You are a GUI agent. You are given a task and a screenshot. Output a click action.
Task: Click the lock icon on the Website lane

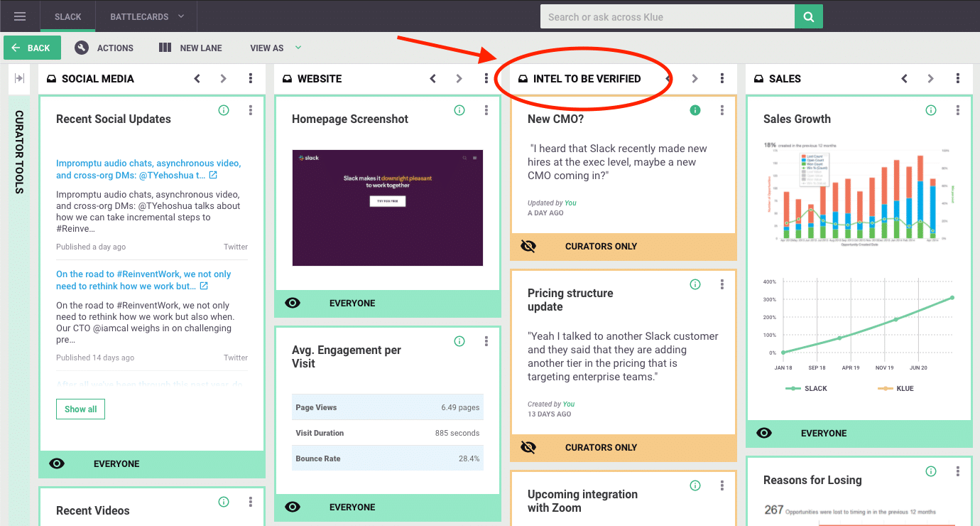pyautogui.click(x=288, y=78)
